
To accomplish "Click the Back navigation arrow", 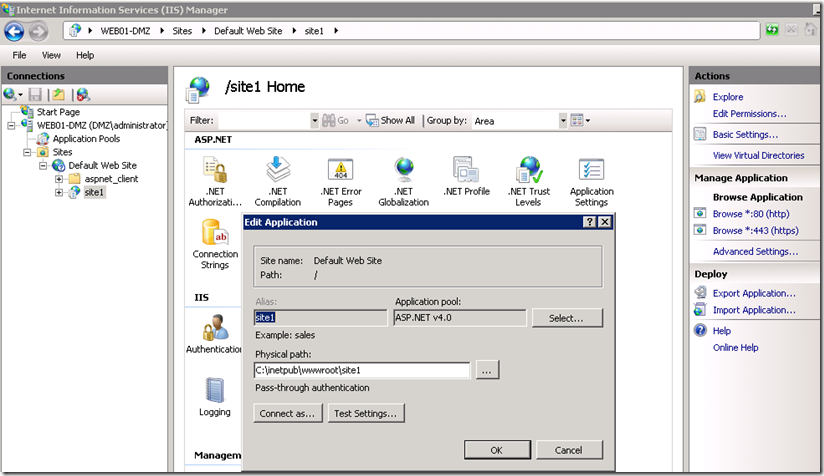I will coord(14,32).
